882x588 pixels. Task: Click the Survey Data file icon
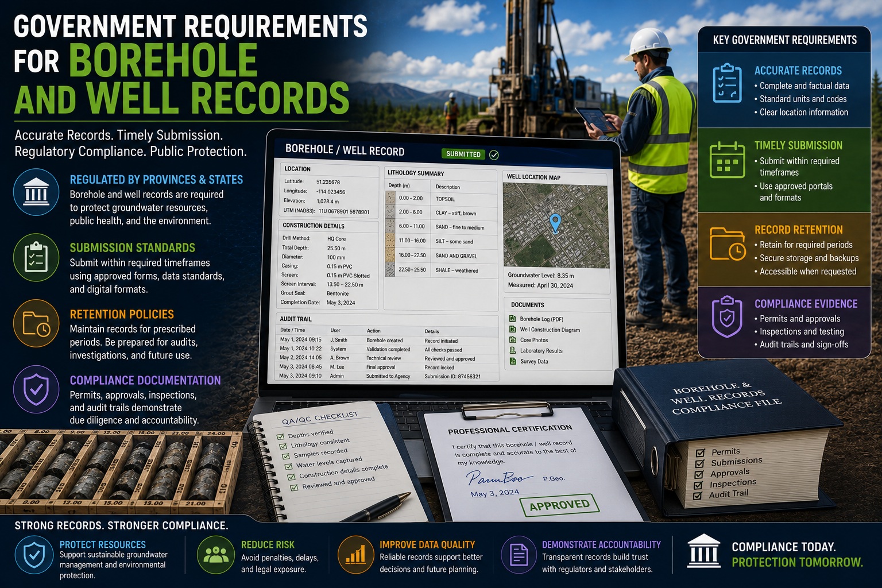(513, 361)
